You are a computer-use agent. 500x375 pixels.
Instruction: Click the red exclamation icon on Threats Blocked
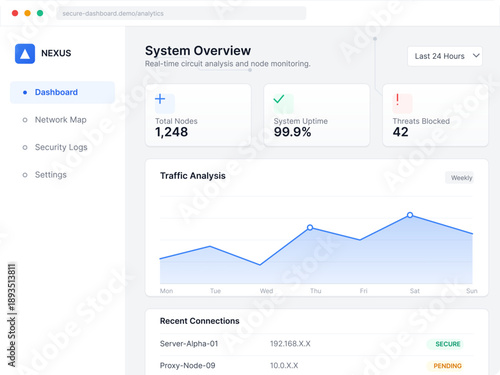pos(397,100)
